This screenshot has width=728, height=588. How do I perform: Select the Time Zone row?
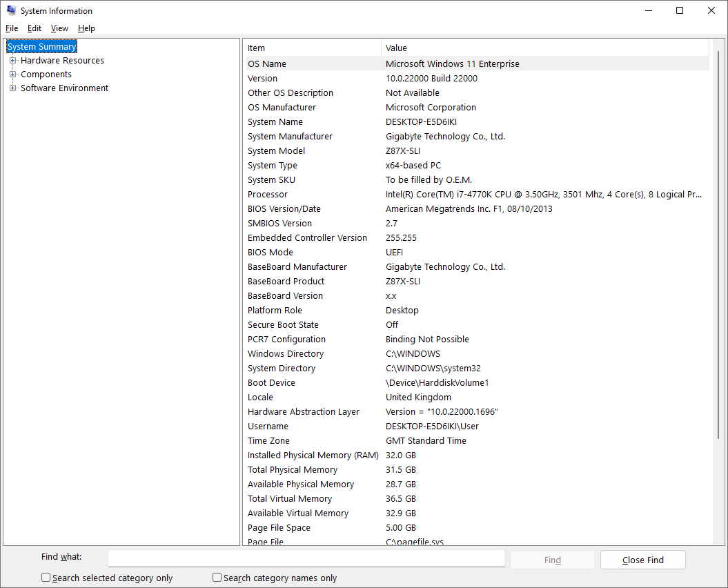(x=478, y=440)
